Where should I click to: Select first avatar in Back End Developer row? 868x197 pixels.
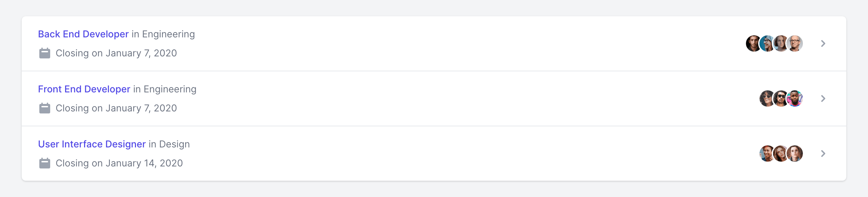click(x=753, y=43)
